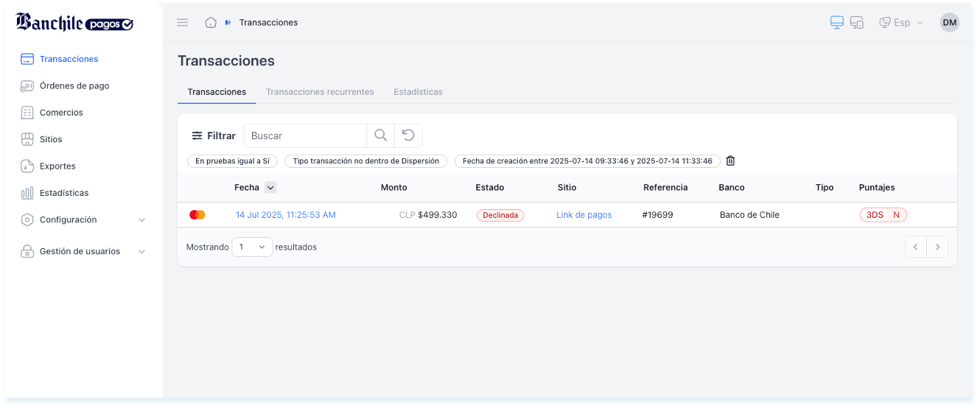Go to previous results page
980x408 pixels.
click(915, 247)
